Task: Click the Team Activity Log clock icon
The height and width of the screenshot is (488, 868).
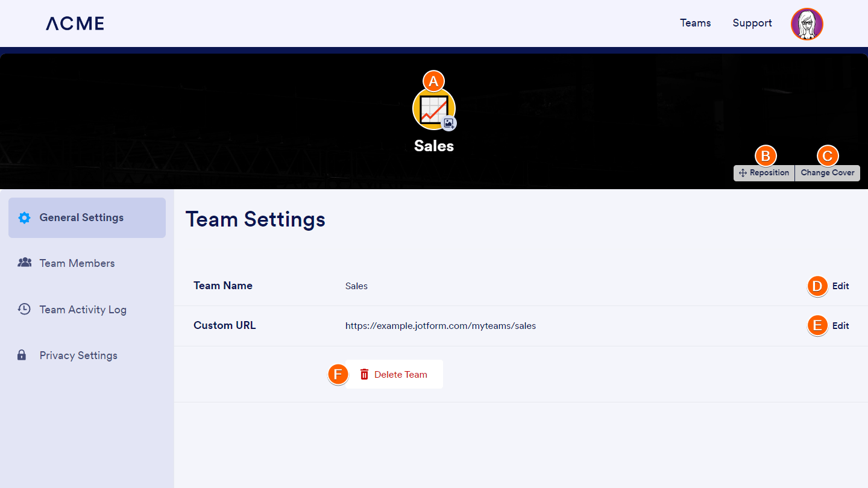Action: click(x=24, y=309)
